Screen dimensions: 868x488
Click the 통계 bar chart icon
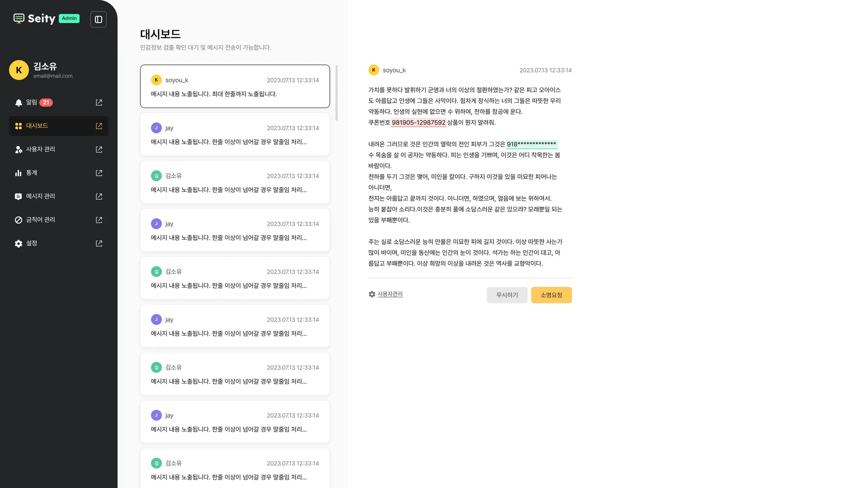tap(18, 173)
